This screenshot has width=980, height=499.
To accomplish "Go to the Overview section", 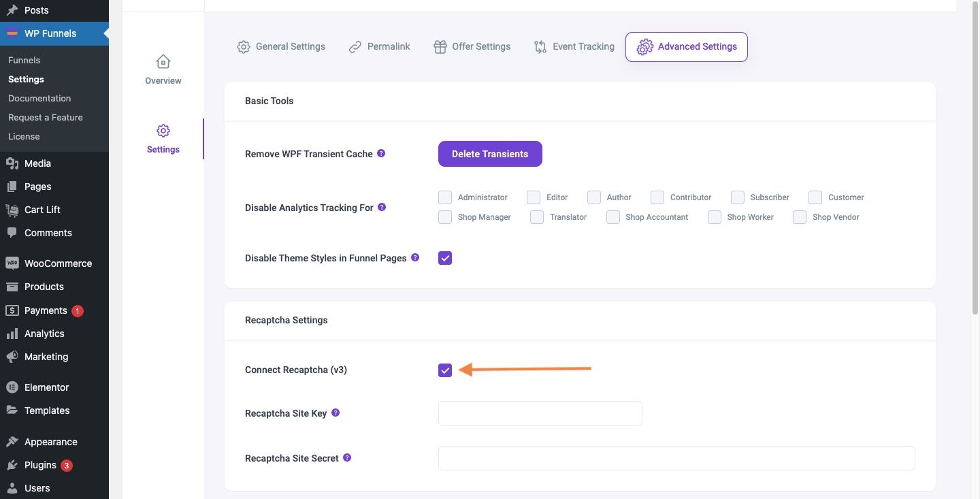I will click(163, 70).
